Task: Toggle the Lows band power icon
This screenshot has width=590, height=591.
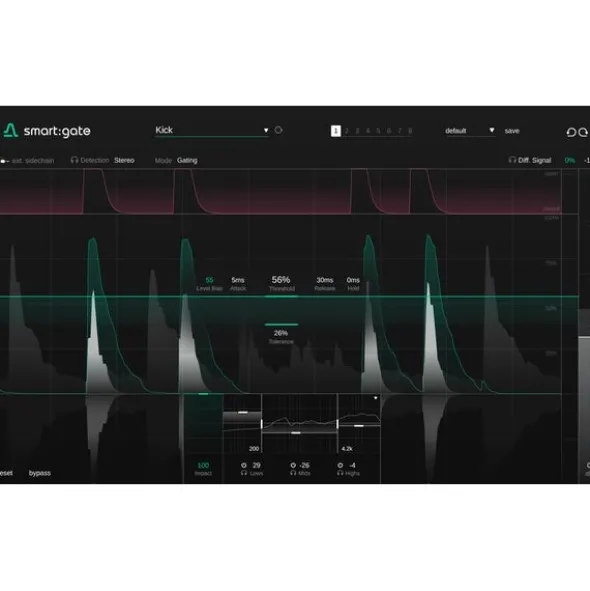Action: click(244, 465)
